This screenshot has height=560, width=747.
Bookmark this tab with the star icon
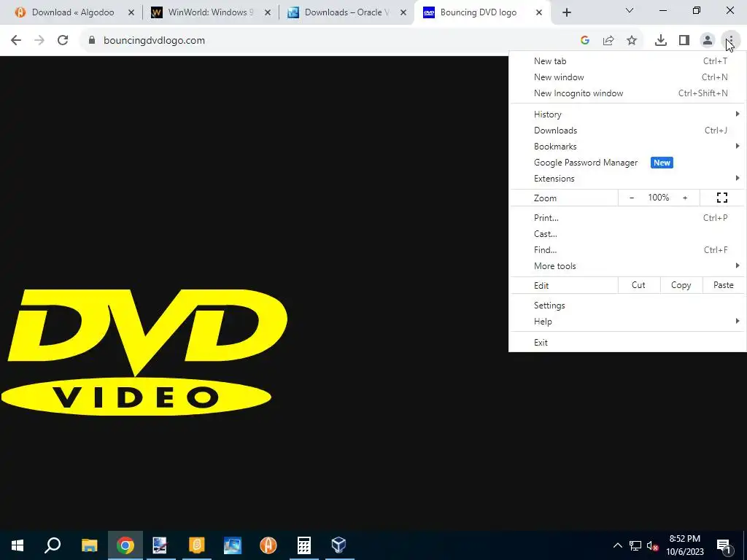tap(632, 41)
